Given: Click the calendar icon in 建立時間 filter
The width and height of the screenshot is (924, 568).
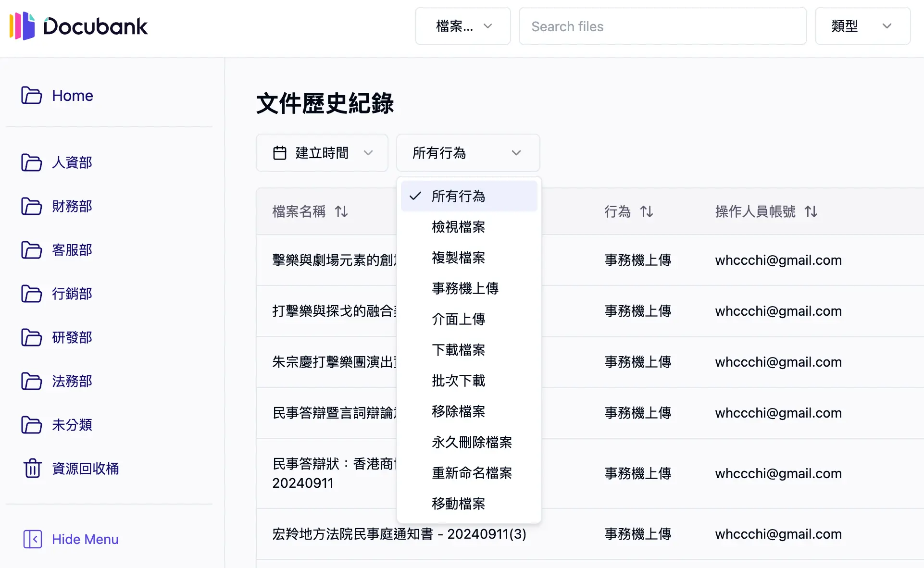Looking at the screenshot, I should coord(281,152).
